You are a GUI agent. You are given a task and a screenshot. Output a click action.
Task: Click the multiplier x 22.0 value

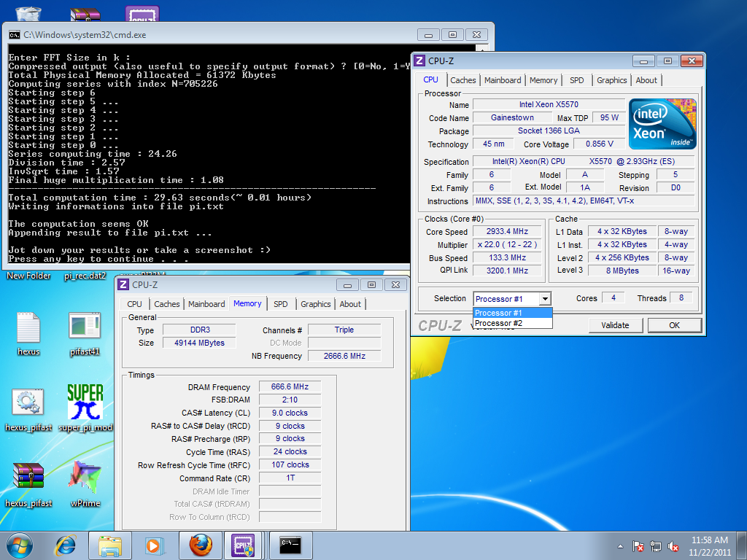tap(507, 245)
